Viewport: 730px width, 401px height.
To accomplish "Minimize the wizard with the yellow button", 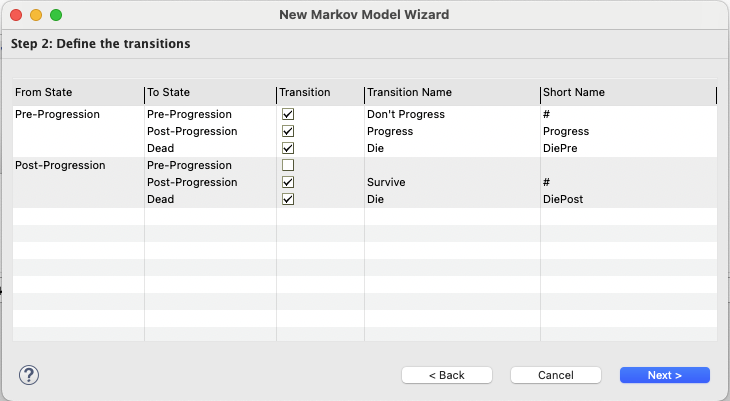I will [35, 15].
